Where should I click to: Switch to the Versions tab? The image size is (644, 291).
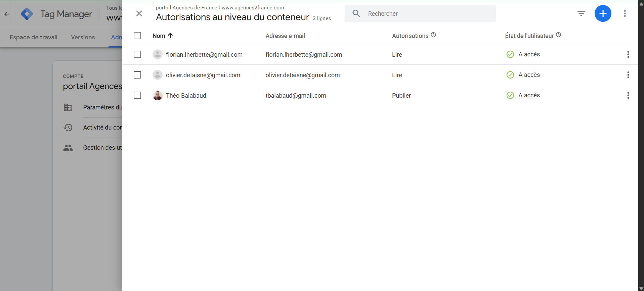[83, 37]
